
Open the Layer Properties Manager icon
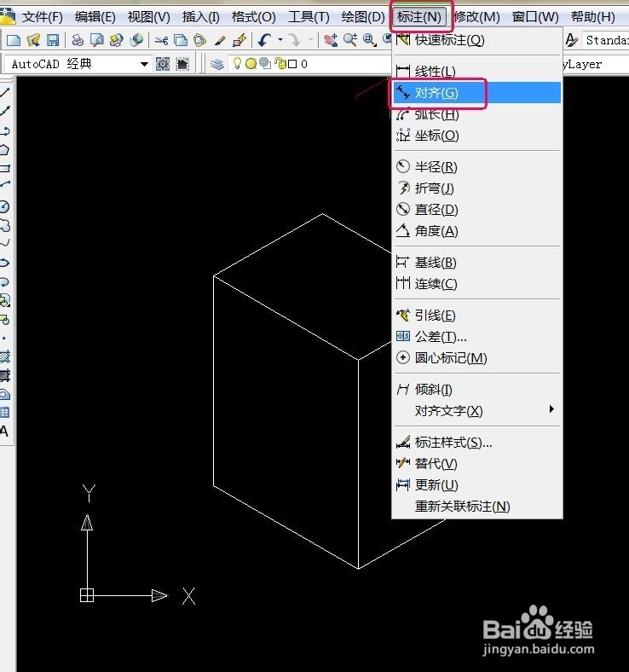pyautogui.click(x=217, y=64)
